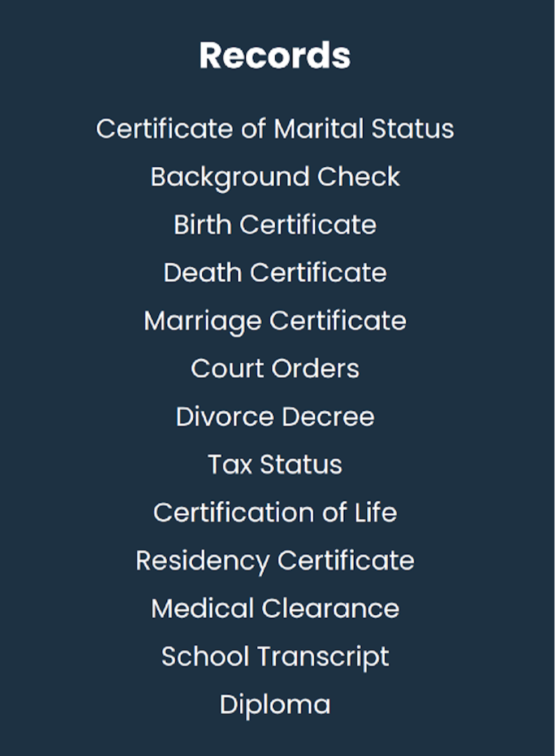Request a Background Check document
555x756 pixels.
pyautogui.click(x=275, y=177)
